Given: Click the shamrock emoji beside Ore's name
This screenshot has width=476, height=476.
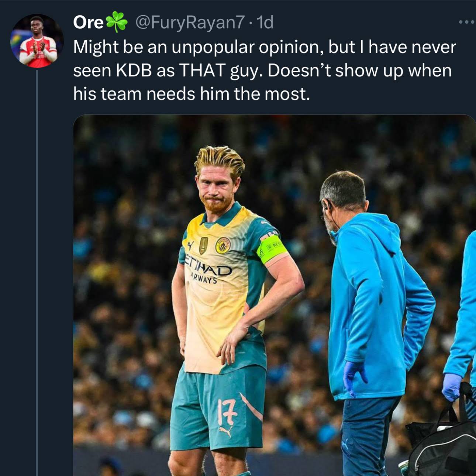Looking at the screenshot, I should [117, 22].
